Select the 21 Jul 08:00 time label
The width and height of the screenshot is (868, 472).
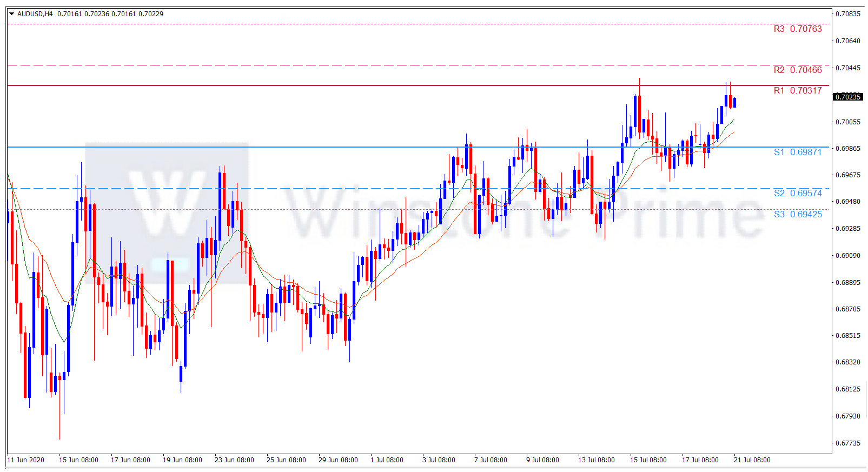(752, 460)
